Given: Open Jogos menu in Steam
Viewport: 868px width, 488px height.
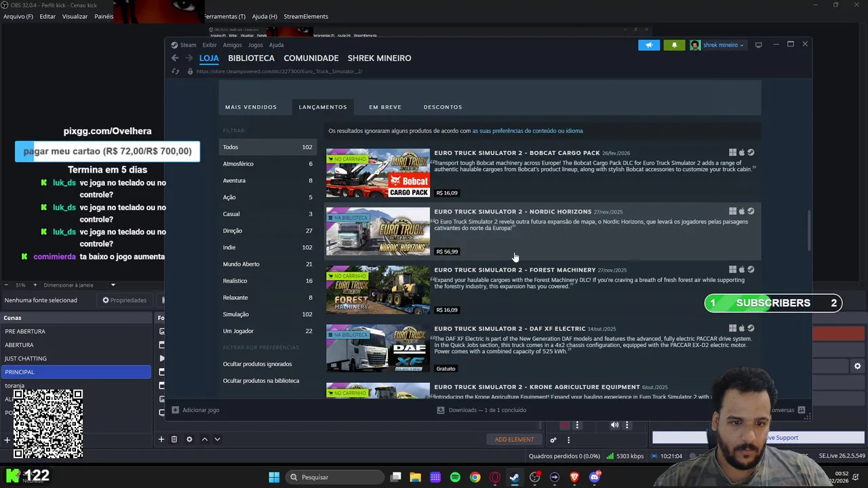Looking at the screenshot, I should (255, 45).
